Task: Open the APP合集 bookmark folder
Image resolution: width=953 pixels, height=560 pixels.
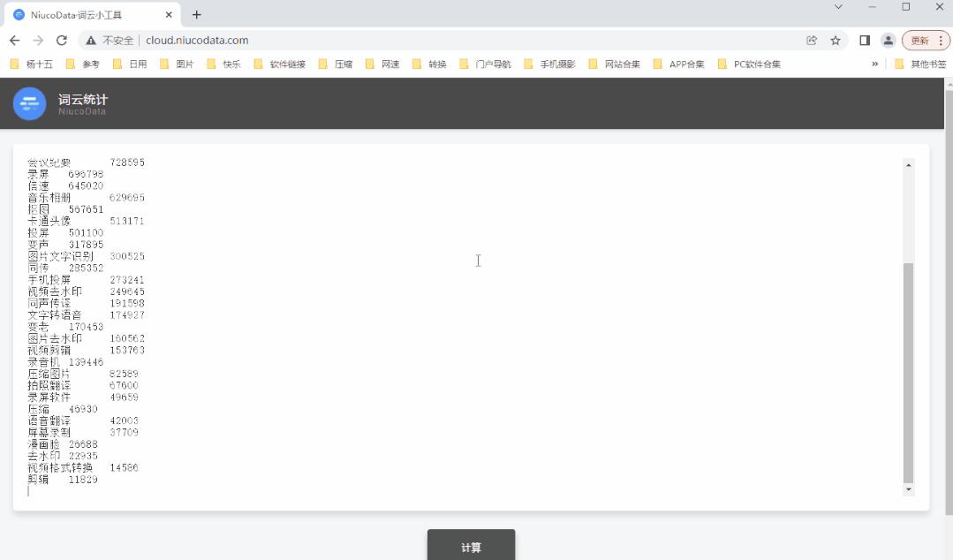Action: pyautogui.click(x=678, y=64)
